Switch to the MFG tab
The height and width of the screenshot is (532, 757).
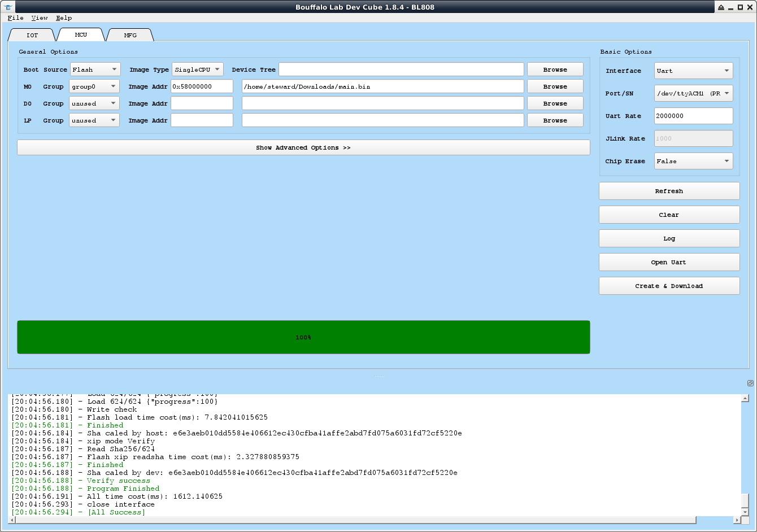pos(130,35)
